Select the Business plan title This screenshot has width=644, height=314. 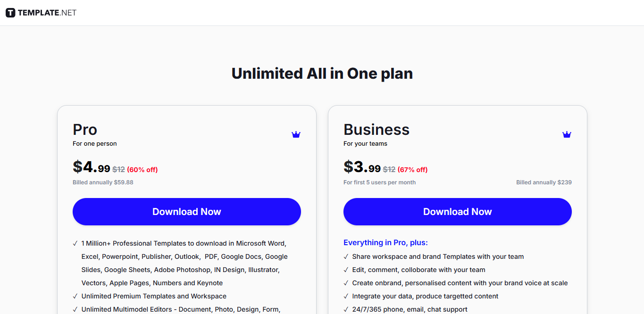click(x=376, y=129)
